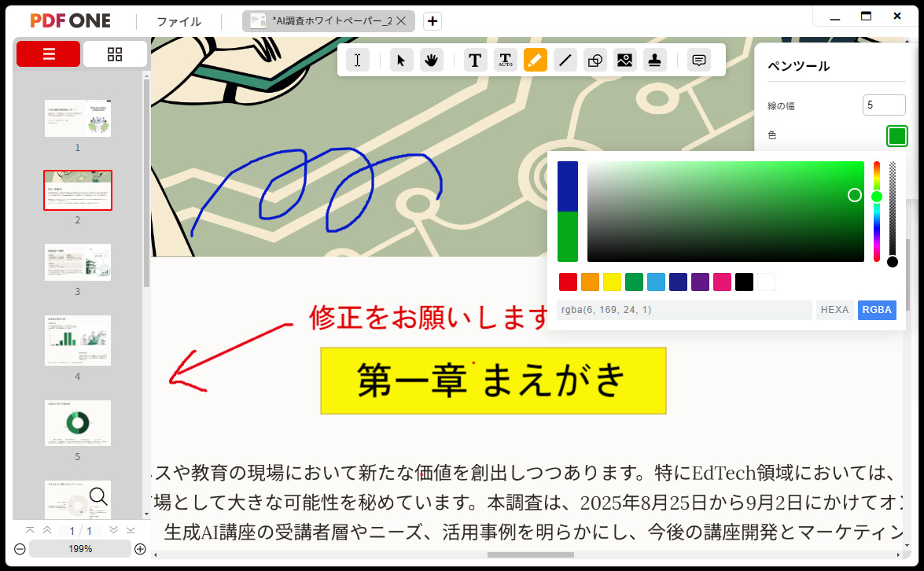Open the Shapes tool
Viewport: 924px width, 571px height.
click(x=595, y=59)
